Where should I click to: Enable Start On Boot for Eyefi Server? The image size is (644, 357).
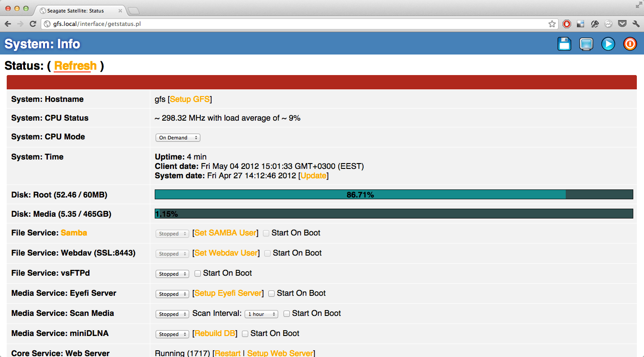[271, 294]
